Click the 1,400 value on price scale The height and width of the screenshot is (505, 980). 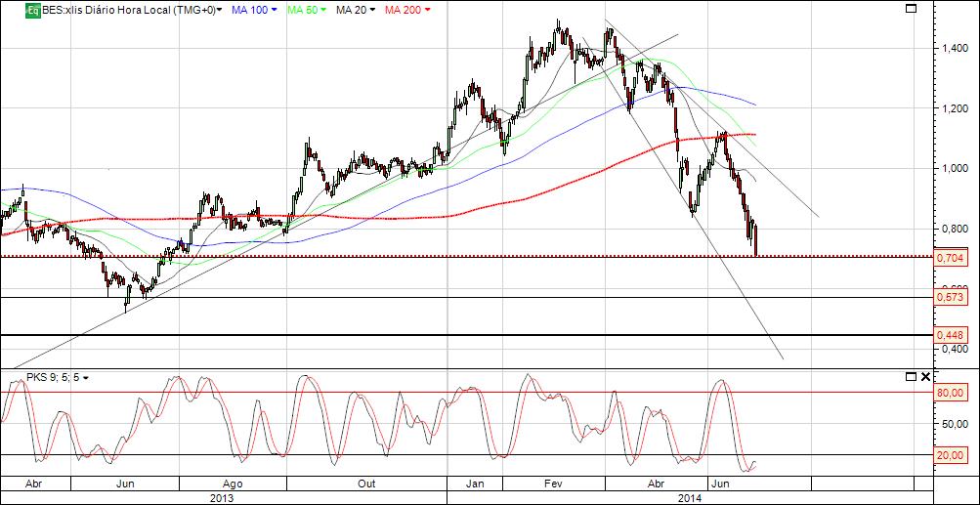(x=950, y=48)
